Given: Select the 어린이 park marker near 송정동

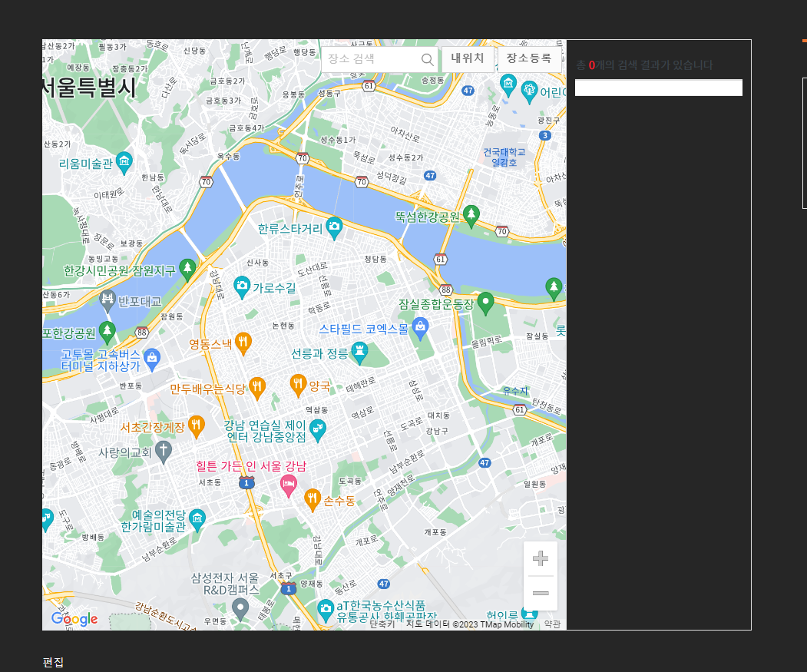Looking at the screenshot, I should click(529, 91).
